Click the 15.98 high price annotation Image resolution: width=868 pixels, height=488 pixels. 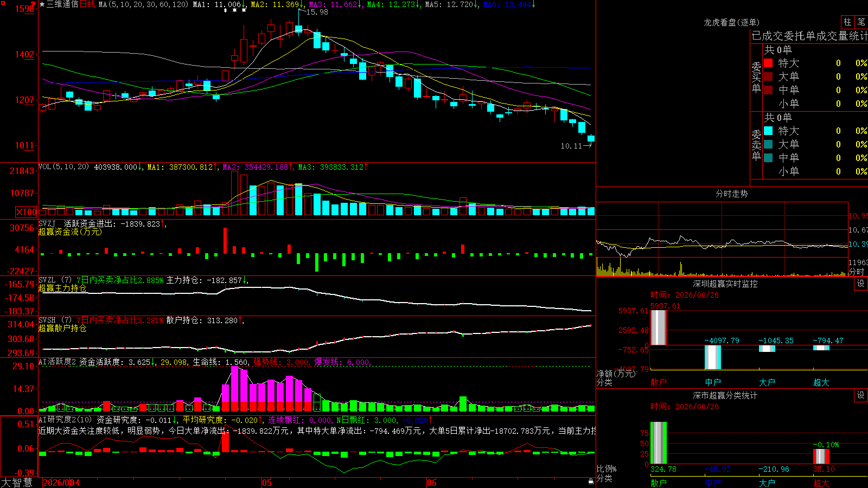(x=317, y=12)
